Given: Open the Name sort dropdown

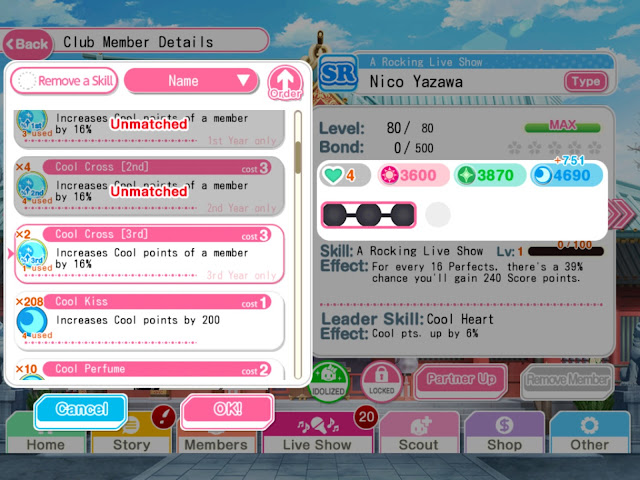Looking at the screenshot, I should coord(191,81).
